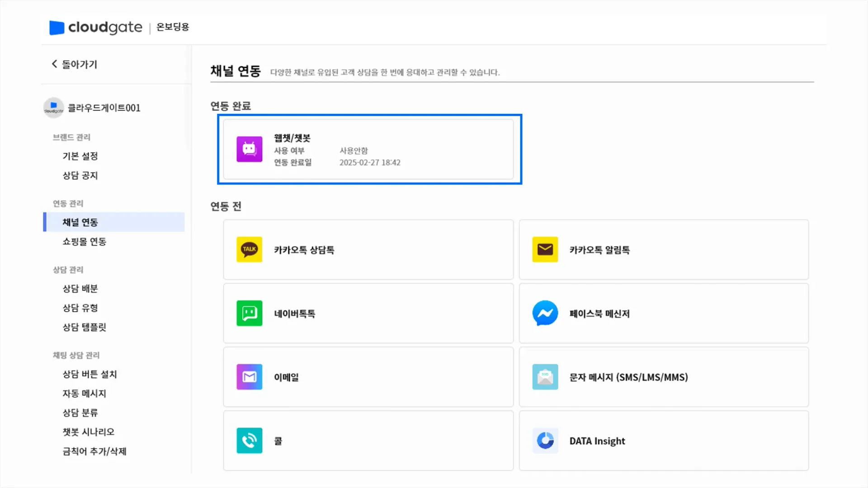
Task: Click the 클라우드게이트001 profile image
Action: (x=53, y=108)
